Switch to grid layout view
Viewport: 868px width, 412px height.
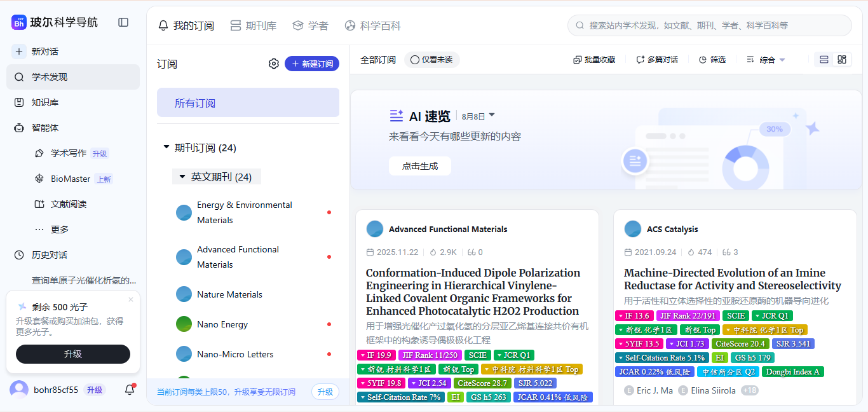click(842, 60)
